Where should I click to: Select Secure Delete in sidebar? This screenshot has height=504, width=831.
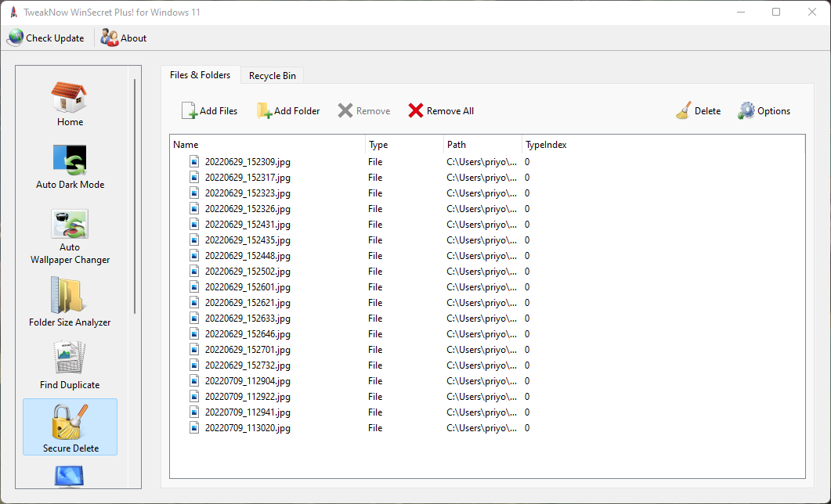point(70,427)
